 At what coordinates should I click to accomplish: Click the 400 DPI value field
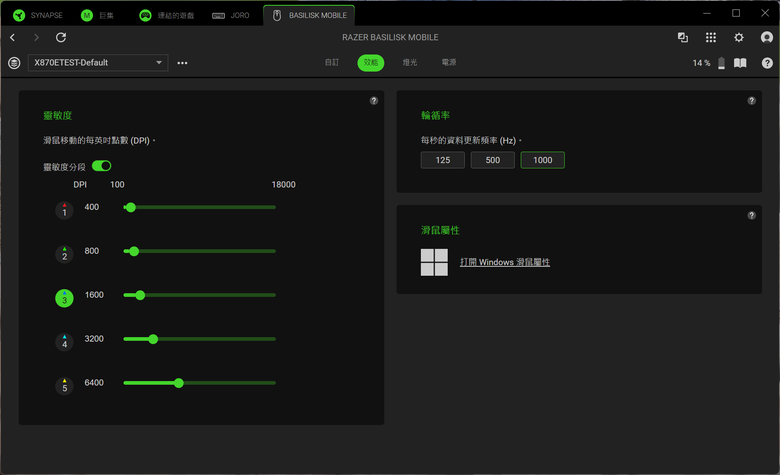92,207
